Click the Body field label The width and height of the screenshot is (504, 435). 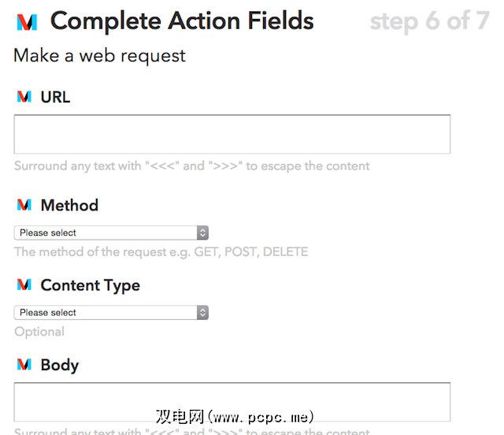point(59,365)
